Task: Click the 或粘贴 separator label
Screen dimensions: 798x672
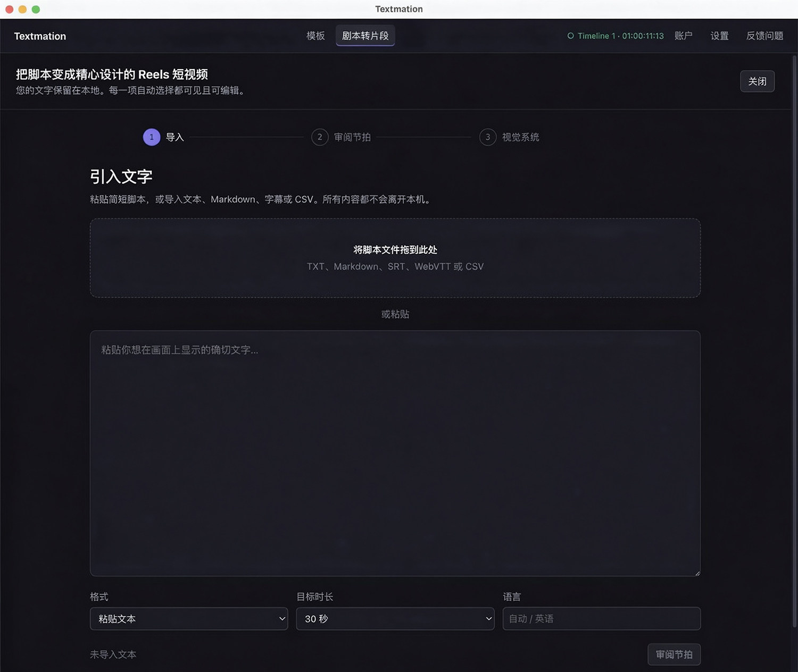Action: (395, 314)
